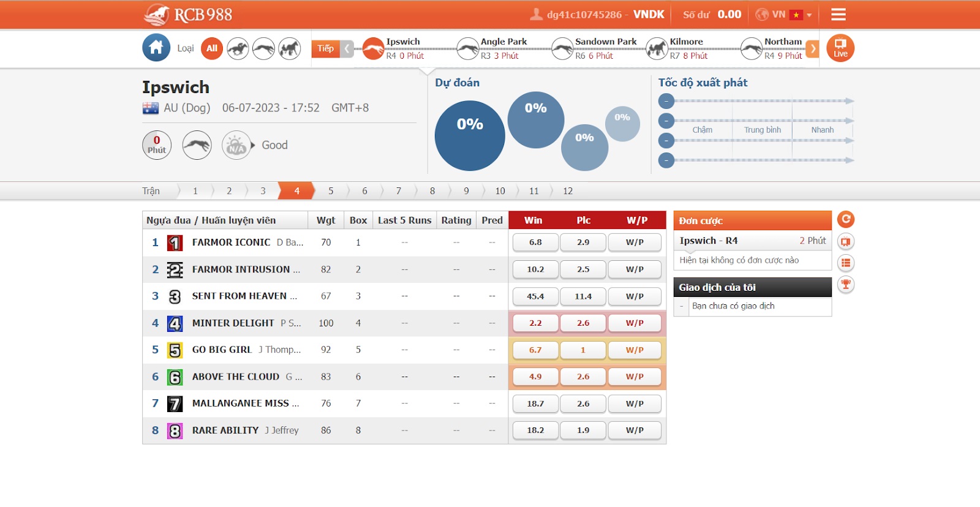Select Win odds 2.2 for Minter Delight
Image resolution: width=980 pixels, height=507 pixels.
pyautogui.click(x=535, y=323)
